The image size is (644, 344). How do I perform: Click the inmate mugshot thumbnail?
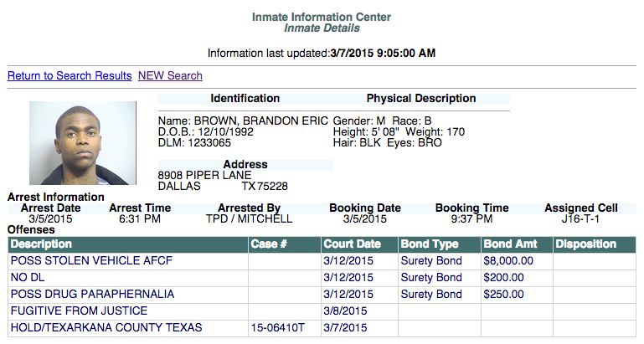pyautogui.click(x=83, y=144)
